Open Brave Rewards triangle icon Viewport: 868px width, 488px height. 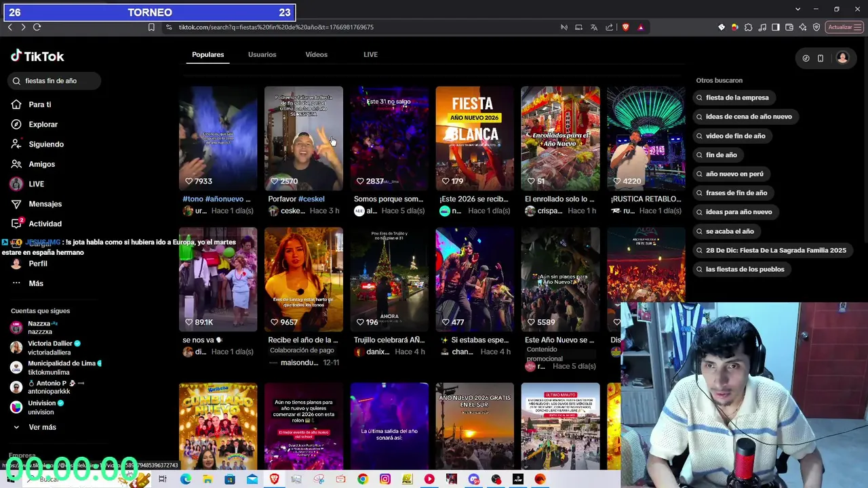[641, 27]
